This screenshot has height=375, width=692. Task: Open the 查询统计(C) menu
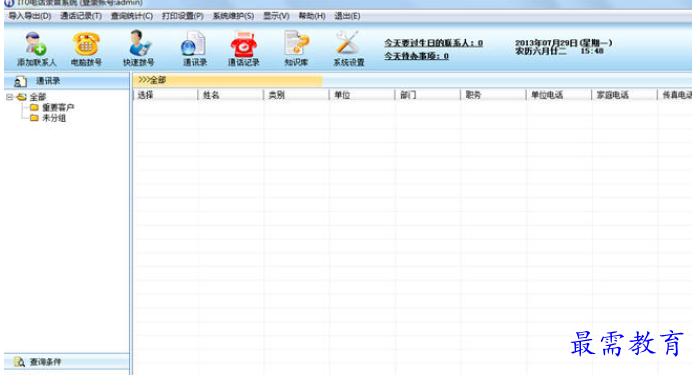coord(132,16)
